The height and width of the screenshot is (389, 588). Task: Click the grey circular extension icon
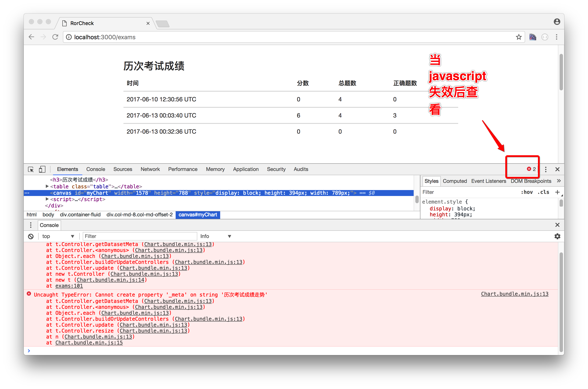545,37
